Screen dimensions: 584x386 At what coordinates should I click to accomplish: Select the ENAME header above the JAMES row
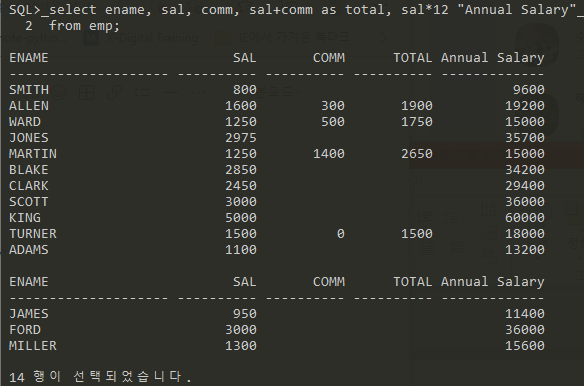[29, 282]
